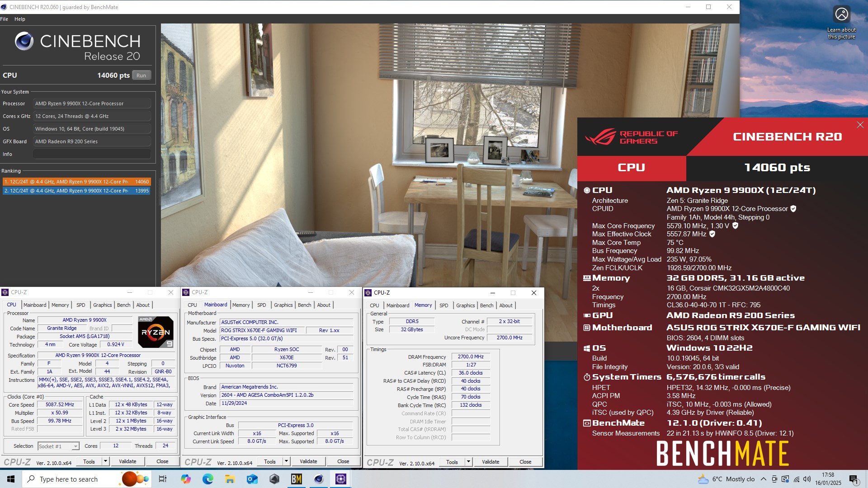Click Validate in the Memory CPU-Z window

[491, 462]
